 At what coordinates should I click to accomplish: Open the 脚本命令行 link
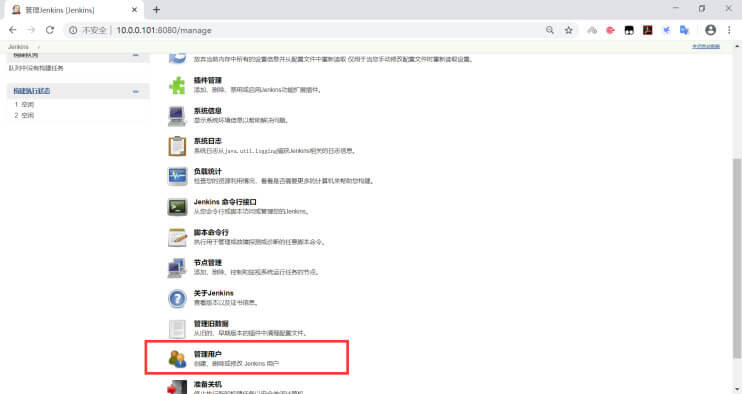pyautogui.click(x=211, y=232)
